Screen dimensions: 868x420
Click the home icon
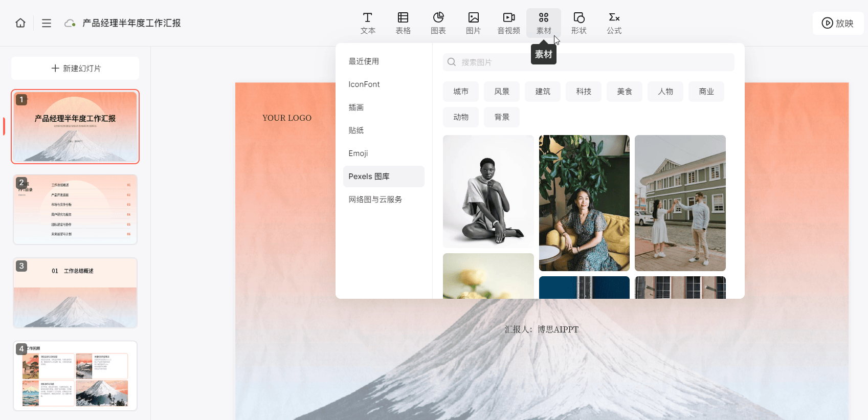[20, 23]
